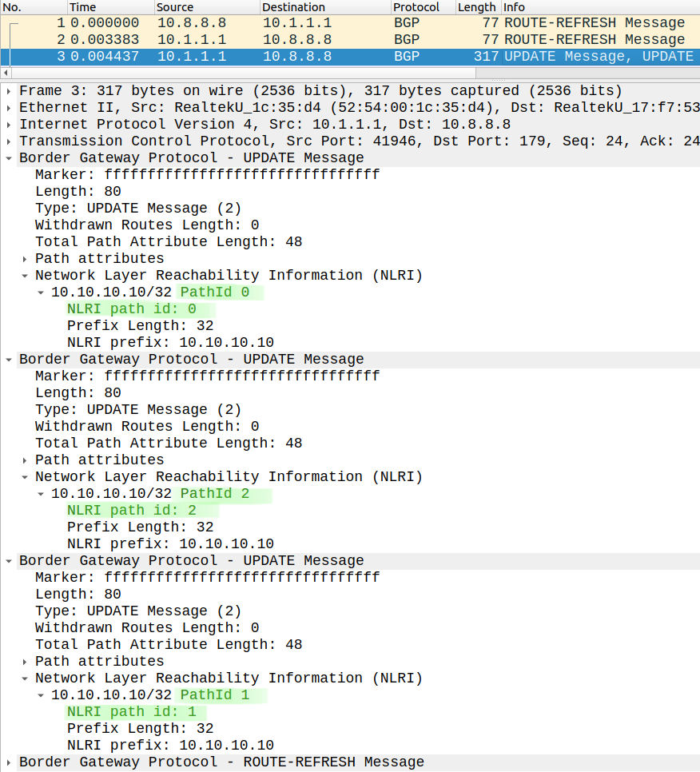Collapse the 10.10.10.10/32 PathId 1 entry

point(41,695)
